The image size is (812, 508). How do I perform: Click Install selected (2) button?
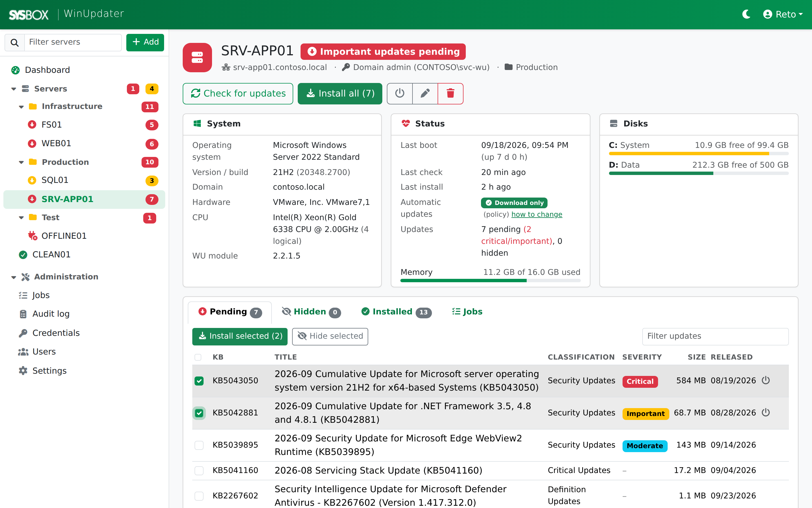(x=240, y=337)
